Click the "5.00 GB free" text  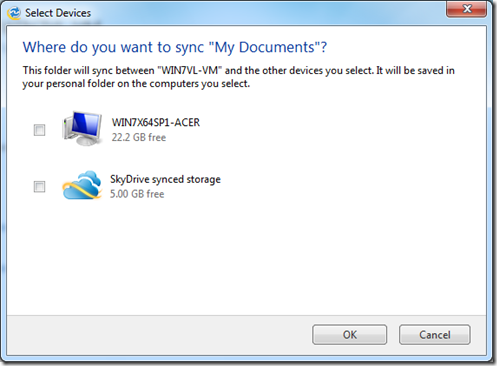point(137,194)
